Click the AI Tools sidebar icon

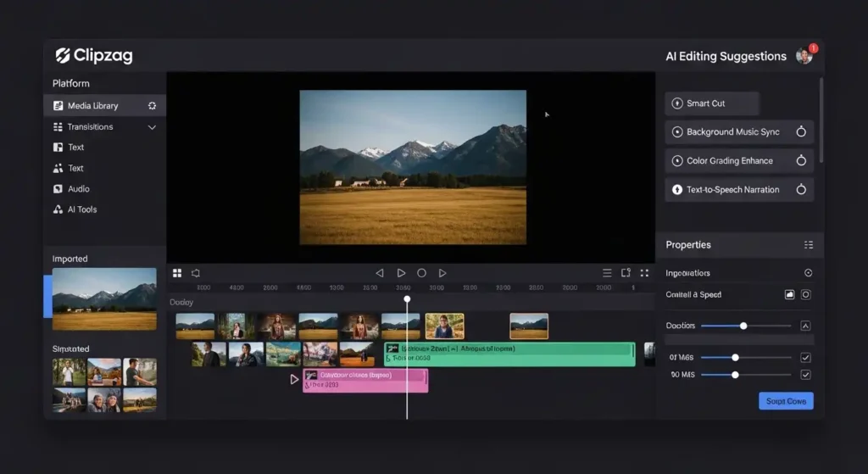tap(58, 209)
